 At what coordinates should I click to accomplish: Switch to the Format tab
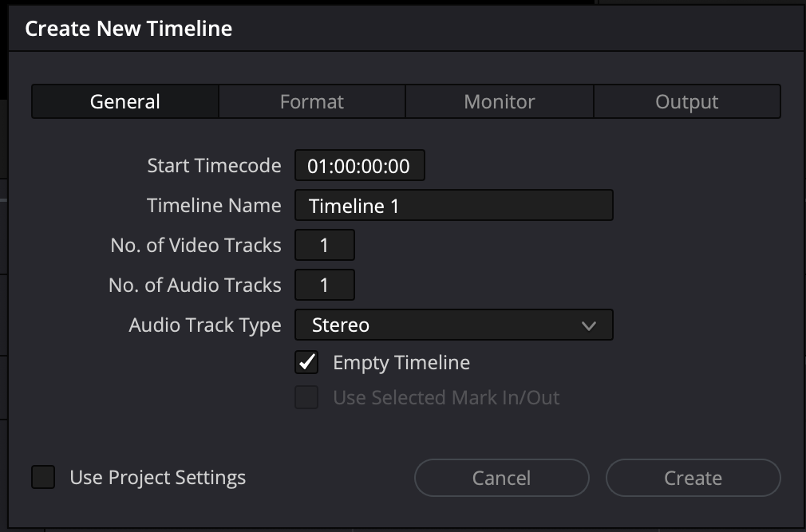click(x=311, y=101)
